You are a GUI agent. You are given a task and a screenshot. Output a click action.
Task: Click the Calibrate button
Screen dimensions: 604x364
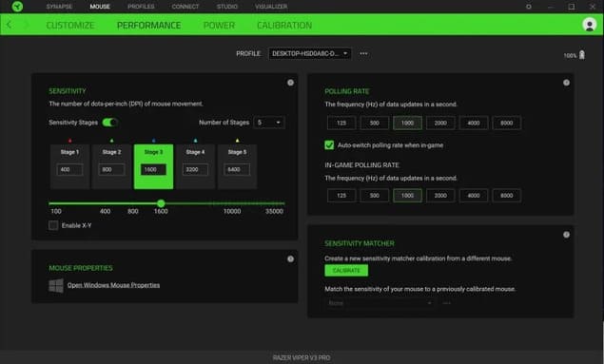(x=346, y=271)
